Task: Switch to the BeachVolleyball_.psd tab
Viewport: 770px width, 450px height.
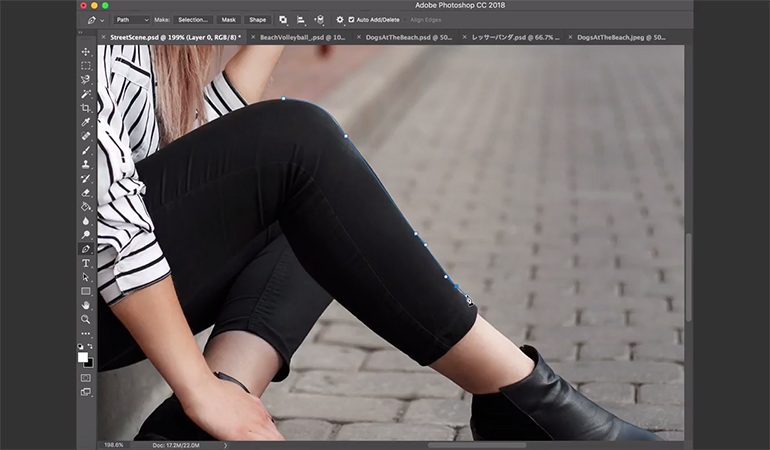Action: (x=302, y=37)
